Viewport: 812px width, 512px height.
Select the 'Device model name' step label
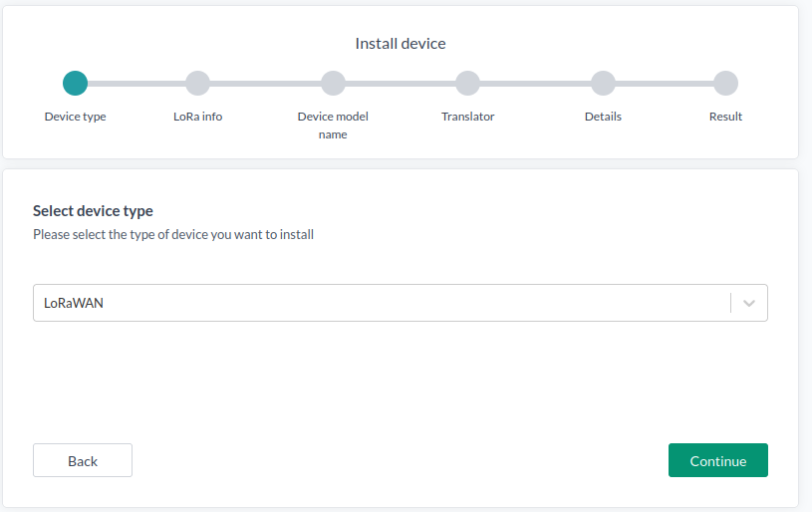(x=333, y=125)
